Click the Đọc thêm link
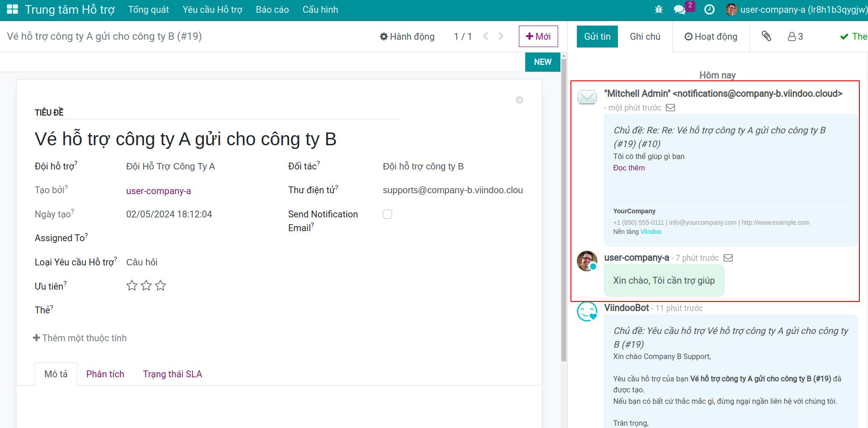Screen dimensions: 868x428 (629, 168)
